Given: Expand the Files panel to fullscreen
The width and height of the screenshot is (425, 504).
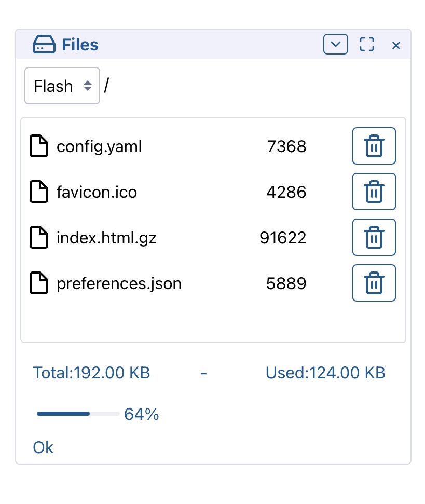Looking at the screenshot, I should [x=367, y=45].
